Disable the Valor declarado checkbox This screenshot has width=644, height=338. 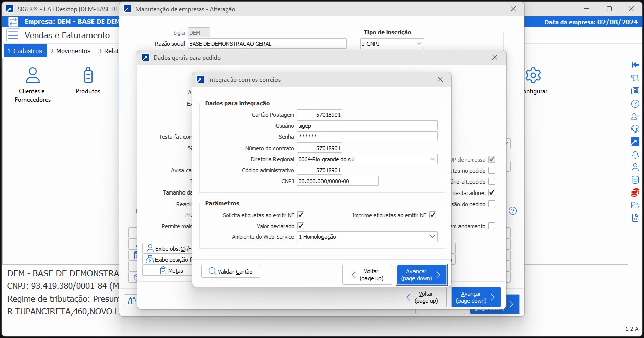[x=301, y=226]
